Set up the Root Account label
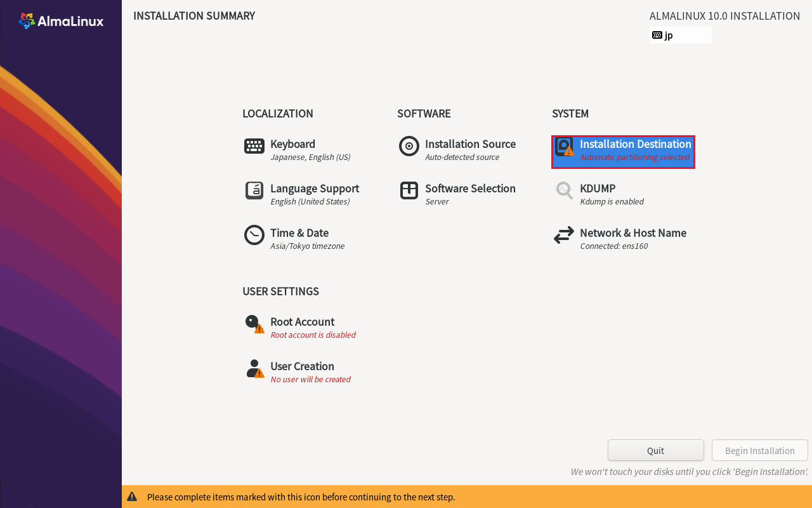This screenshot has width=812, height=508. click(x=302, y=322)
